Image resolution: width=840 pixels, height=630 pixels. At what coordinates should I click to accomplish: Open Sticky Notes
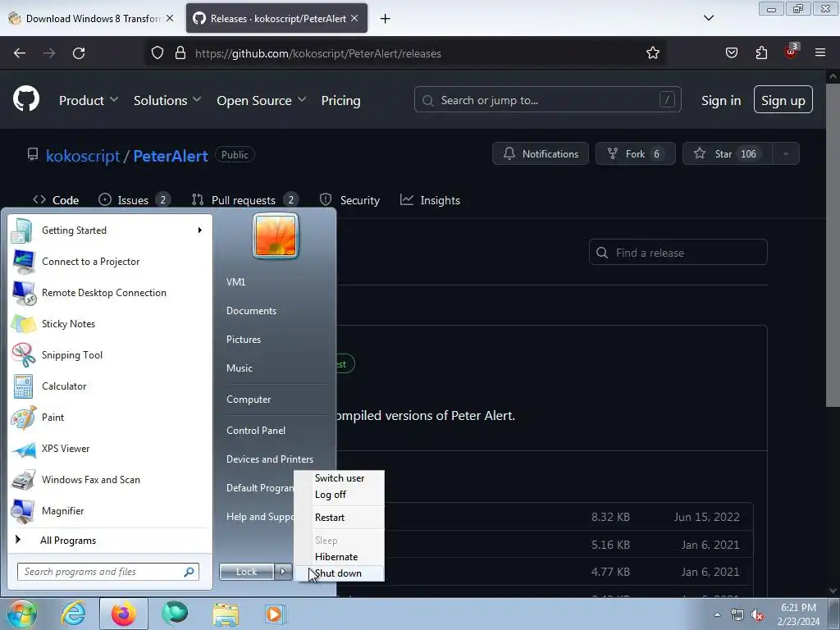point(110,323)
